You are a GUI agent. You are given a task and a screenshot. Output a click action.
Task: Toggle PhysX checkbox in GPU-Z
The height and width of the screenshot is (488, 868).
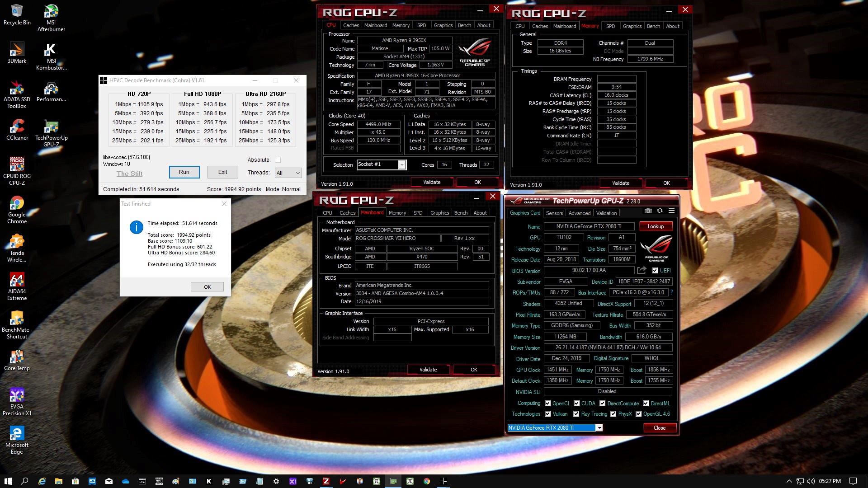pos(613,414)
